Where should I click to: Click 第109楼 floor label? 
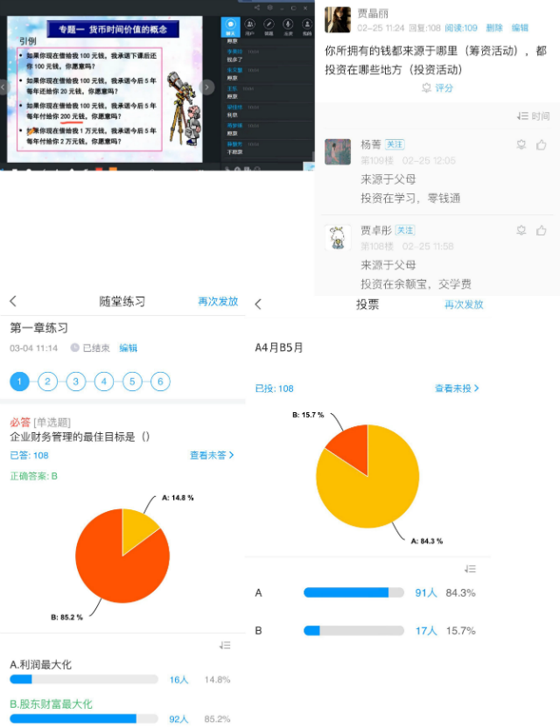(x=376, y=161)
